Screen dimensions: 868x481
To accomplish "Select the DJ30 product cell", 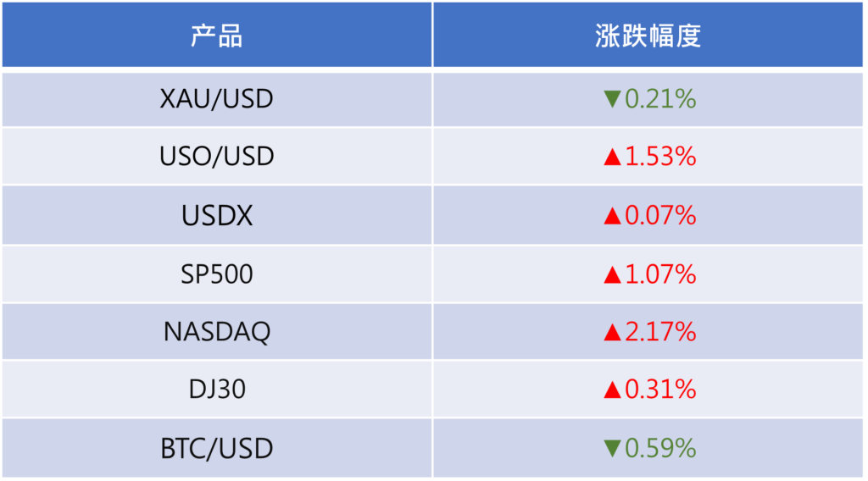I will pyautogui.click(x=217, y=390).
